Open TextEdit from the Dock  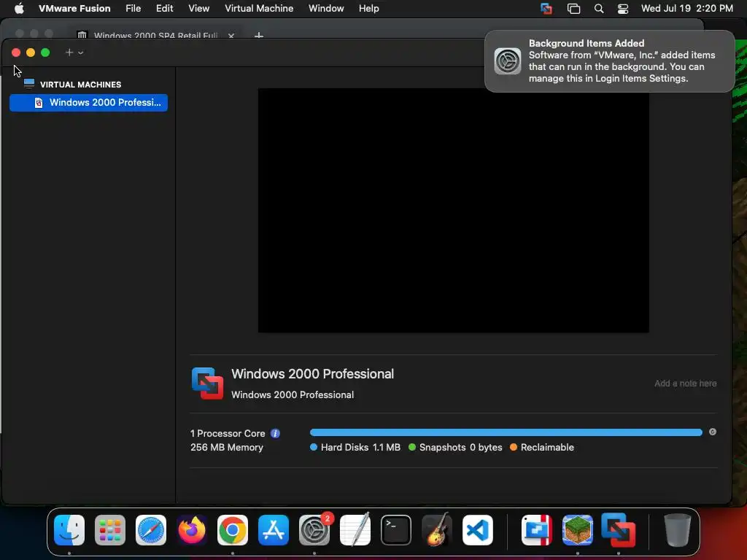[x=355, y=530]
